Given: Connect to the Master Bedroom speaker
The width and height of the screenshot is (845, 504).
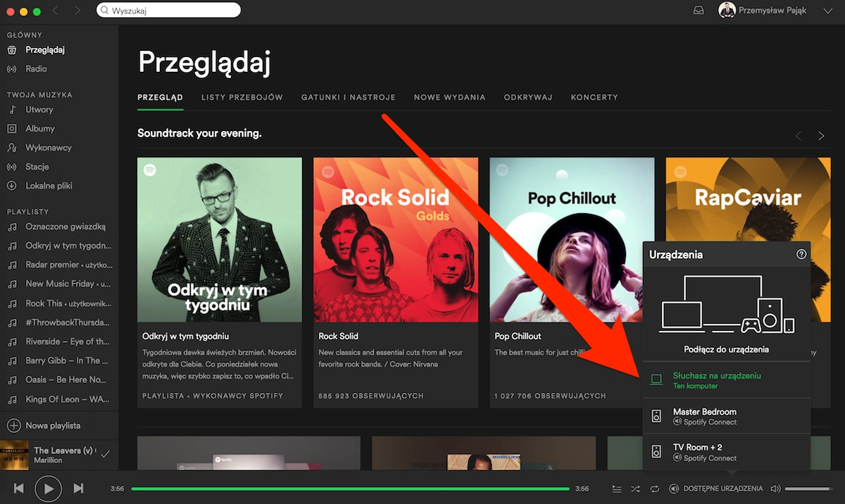Looking at the screenshot, I should click(x=727, y=416).
